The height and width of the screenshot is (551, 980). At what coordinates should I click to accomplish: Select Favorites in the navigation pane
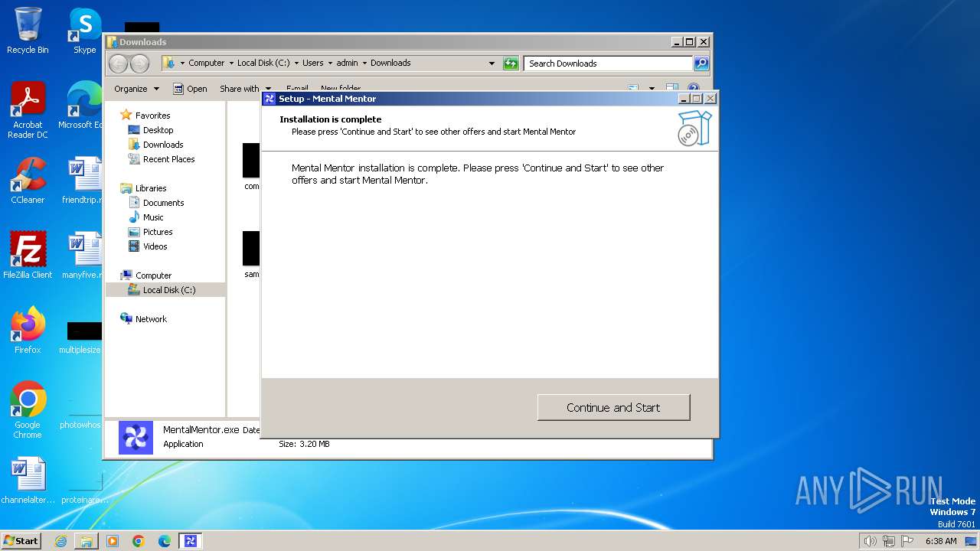pos(152,116)
